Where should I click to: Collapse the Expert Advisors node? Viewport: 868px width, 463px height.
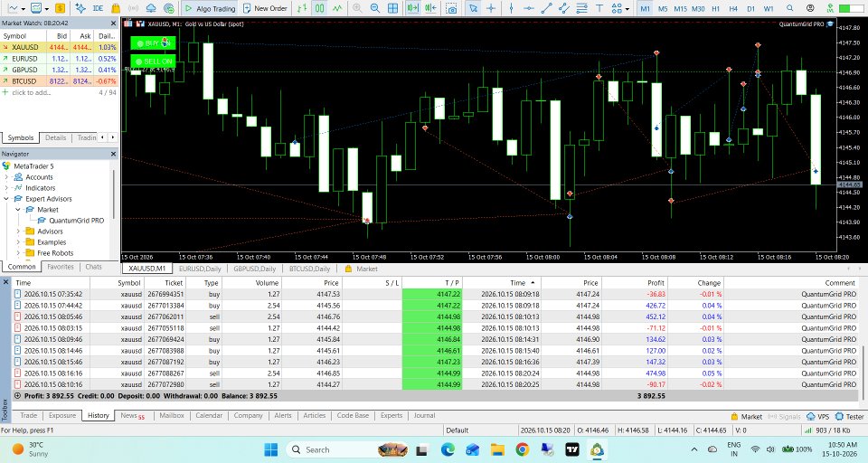[x=6, y=199]
